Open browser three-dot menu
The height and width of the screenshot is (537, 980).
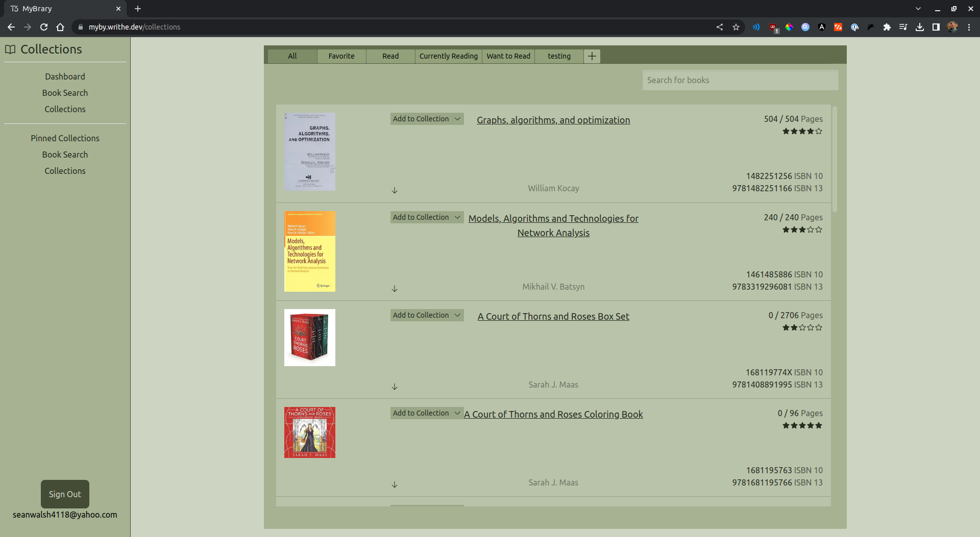click(969, 27)
